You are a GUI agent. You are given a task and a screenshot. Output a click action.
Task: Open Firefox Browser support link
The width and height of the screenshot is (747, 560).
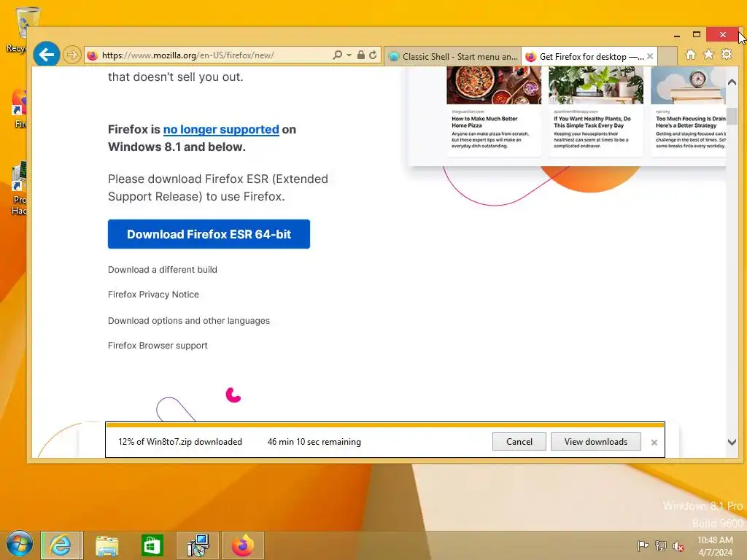point(158,345)
